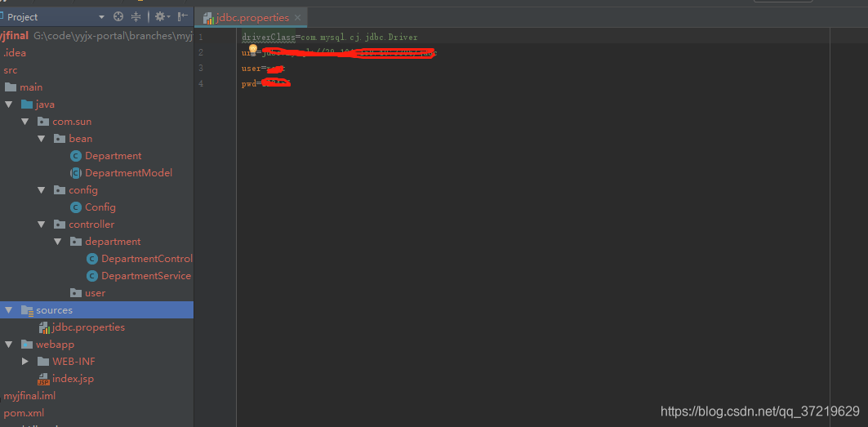Click the DepartmentService class icon
The width and height of the screenshot is (868, 427).
pyautogui.click(x=92, y=276)
